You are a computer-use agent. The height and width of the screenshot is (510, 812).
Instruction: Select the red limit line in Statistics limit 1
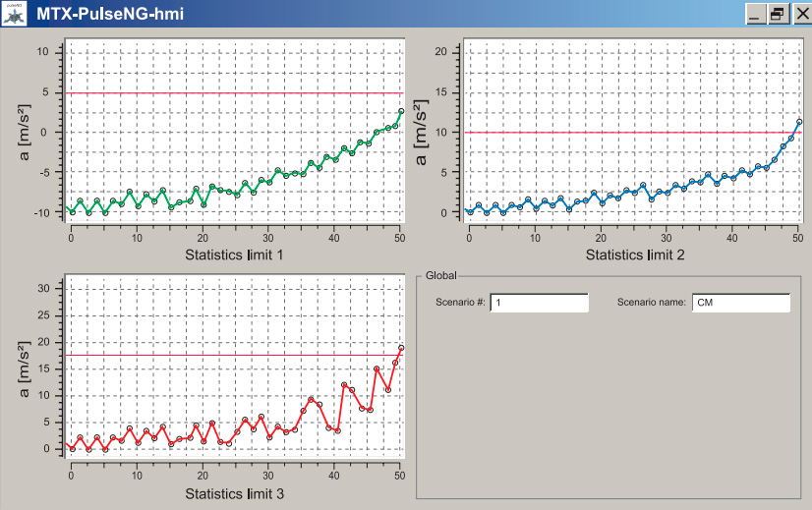coord(234,93)
